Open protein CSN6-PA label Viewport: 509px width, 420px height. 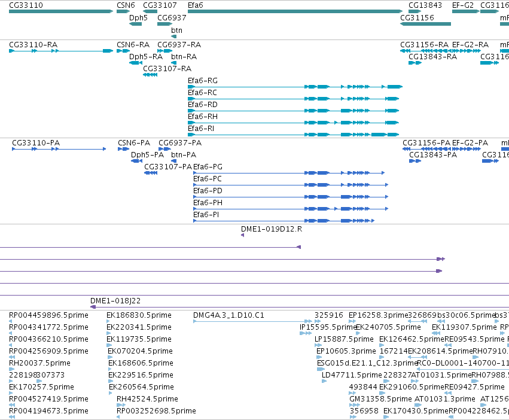(134, 143)
